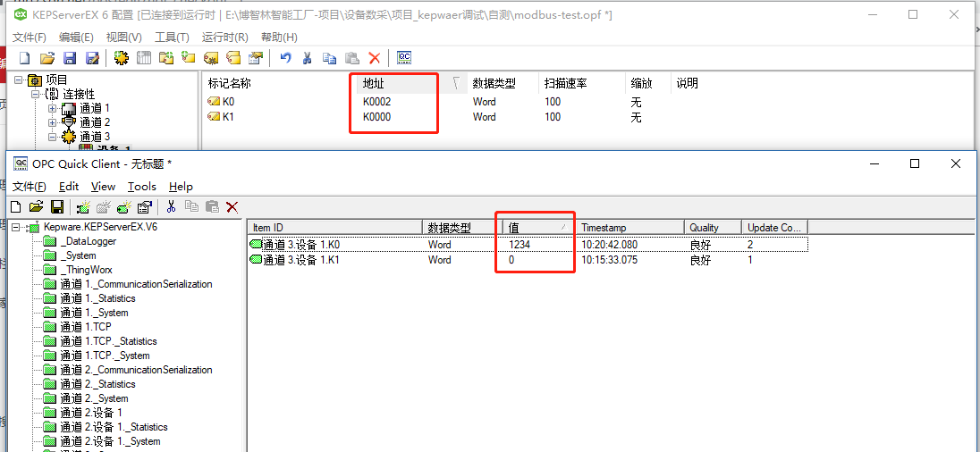Viewport: 980px width, 452px height.
Task: Launch Quick Client via QC icon
Action: pyautogui.click(x=404, y=58)
